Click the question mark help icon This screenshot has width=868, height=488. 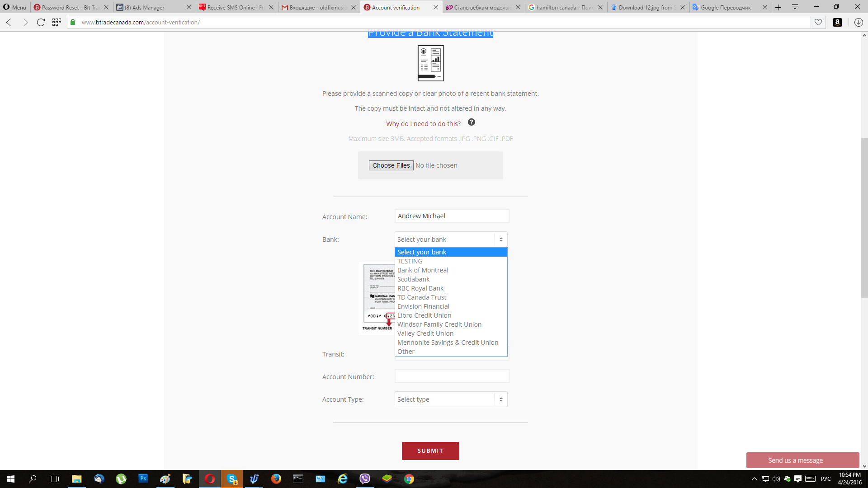472,122
